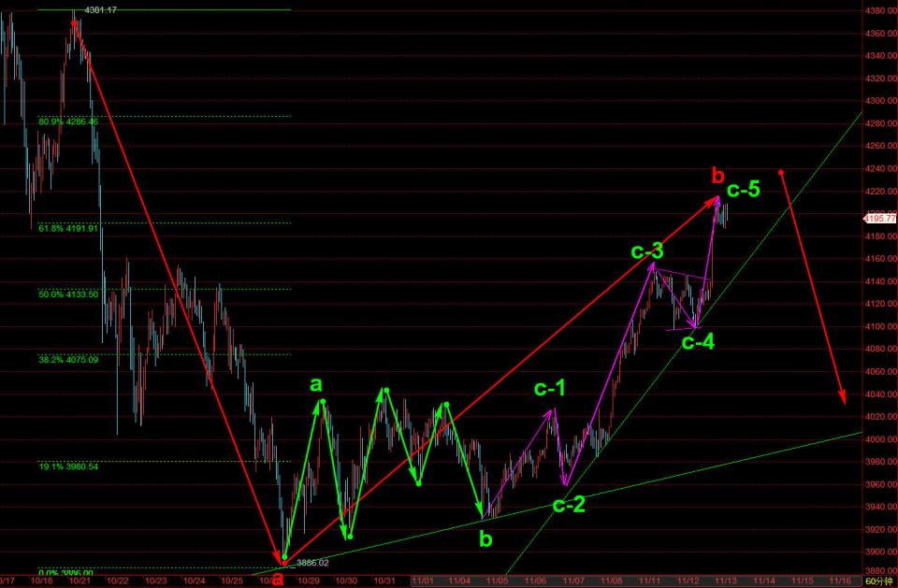The image size is (898, 588).
Task: Click the c-1 wave label
Action: coord(550,388)
